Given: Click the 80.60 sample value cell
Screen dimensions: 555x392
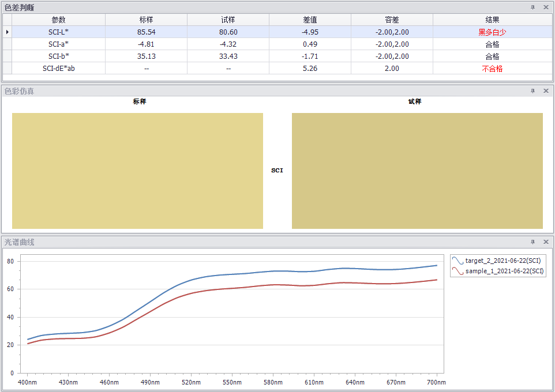Looking at the screenshot, I should coord(228,32).
